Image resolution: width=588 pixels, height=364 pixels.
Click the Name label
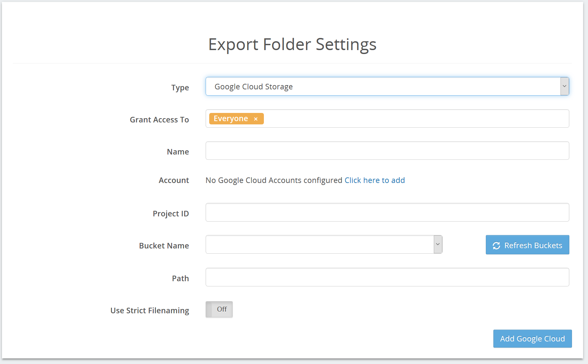tap(178, 152)
